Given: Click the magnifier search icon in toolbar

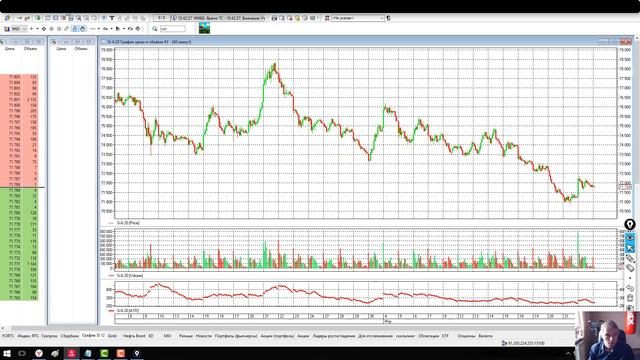Looking at the screenshot, I should (155, 29).
